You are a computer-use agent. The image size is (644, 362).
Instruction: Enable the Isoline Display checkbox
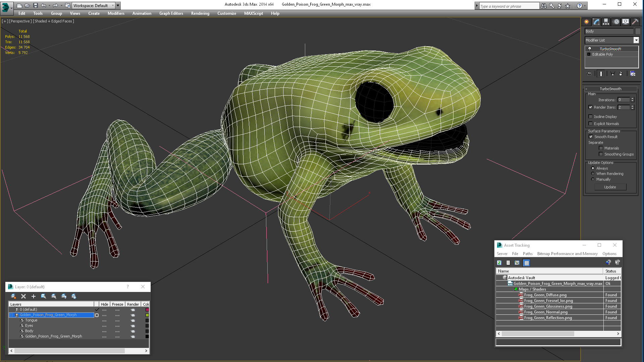click(x=590, y=117)
